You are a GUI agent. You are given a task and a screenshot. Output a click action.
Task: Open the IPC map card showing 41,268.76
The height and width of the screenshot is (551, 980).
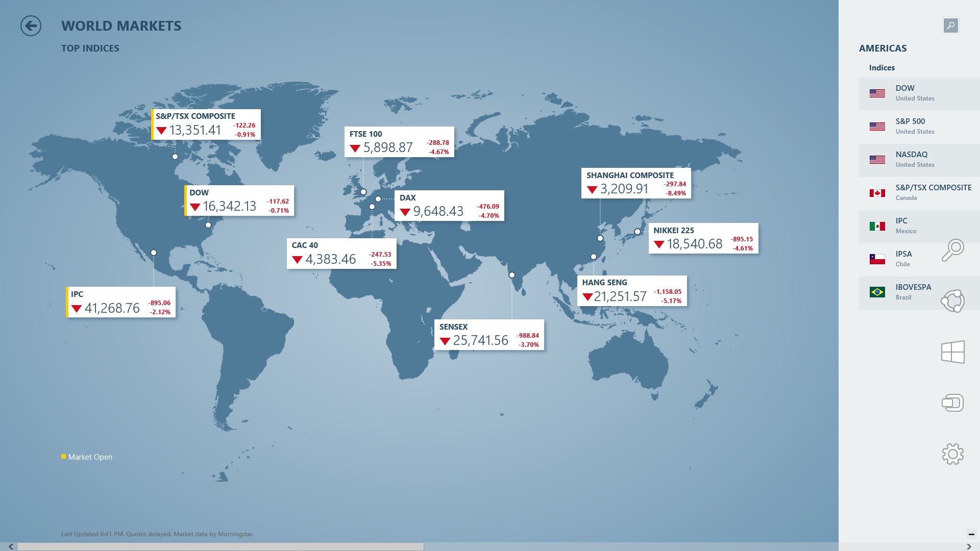(x=120, y=302)
